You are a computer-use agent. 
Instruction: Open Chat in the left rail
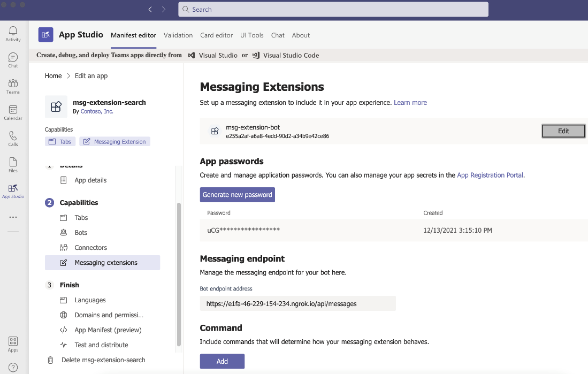13,57
